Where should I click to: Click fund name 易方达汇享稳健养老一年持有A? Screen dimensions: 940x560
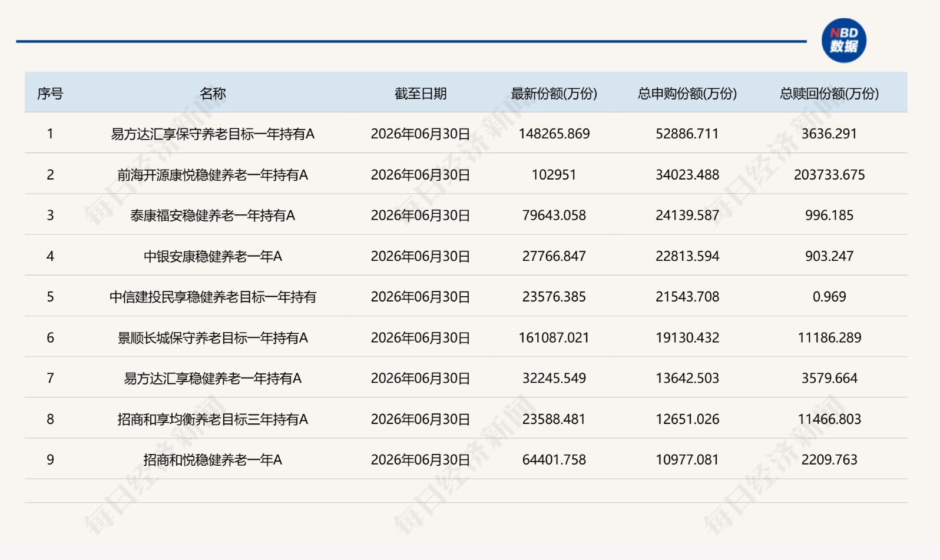click(213, 378)
